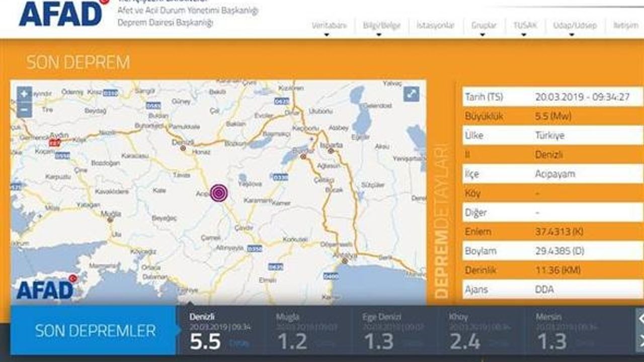Expand the Bilgi/Belge dropdown menu
This screenshot has width=644, height=362.
pos(381,26)
